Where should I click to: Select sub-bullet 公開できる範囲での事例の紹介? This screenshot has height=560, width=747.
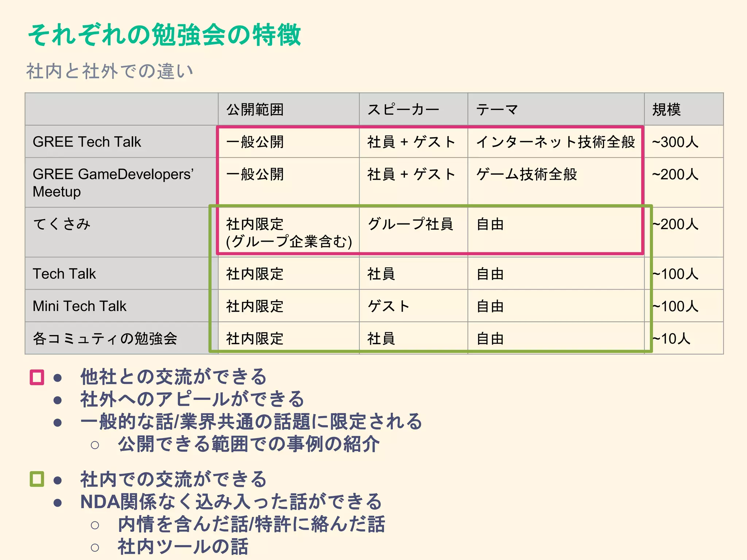click(x=249, y=444)
